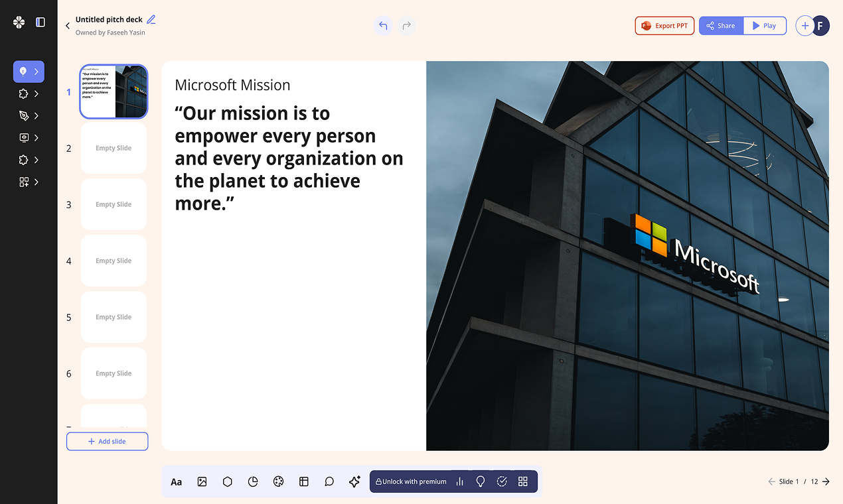Open the color palette theme tool
The height and width of the screenshot is (504, 843).
click(278, 482)
